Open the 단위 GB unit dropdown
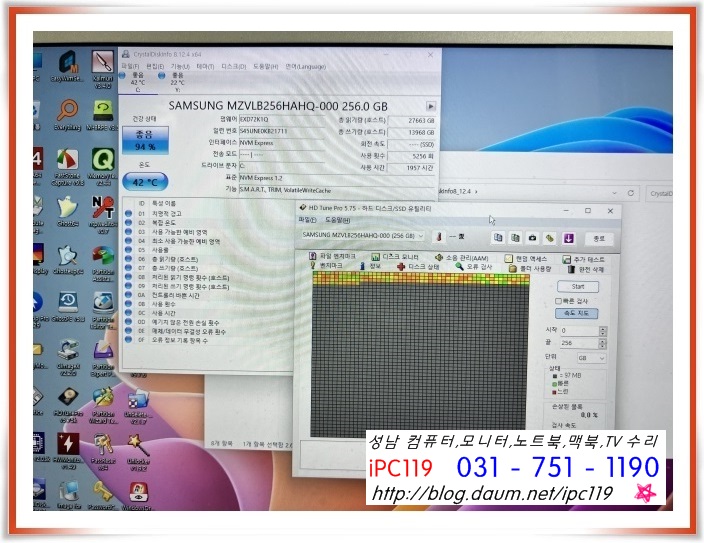 point(591,358)
